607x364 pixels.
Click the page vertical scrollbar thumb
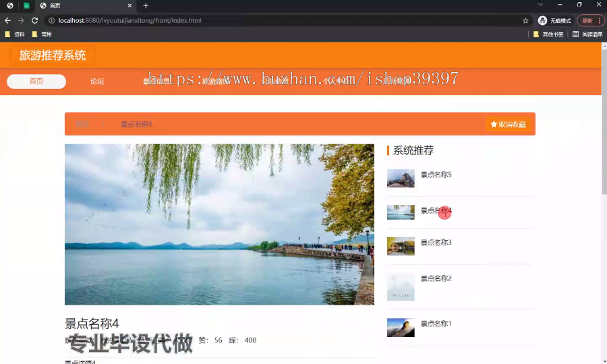604,122
